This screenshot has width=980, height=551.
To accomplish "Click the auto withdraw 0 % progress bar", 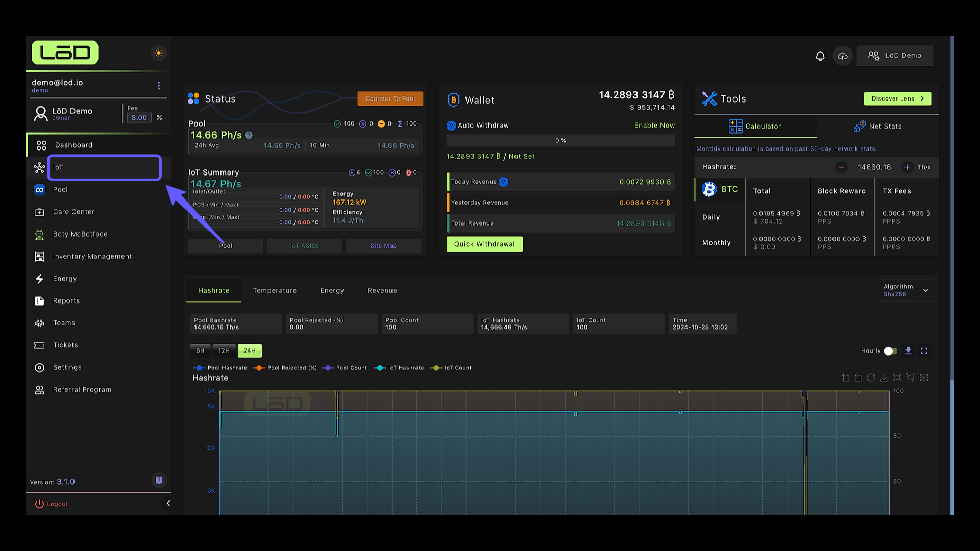I will [x=560, y=141].
